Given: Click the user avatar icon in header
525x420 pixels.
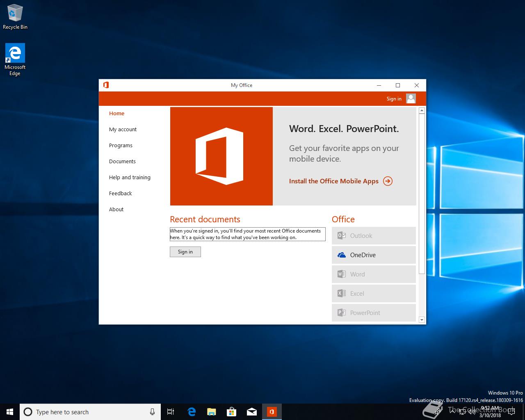Looking at the screenshot, I should pos(411,98).
